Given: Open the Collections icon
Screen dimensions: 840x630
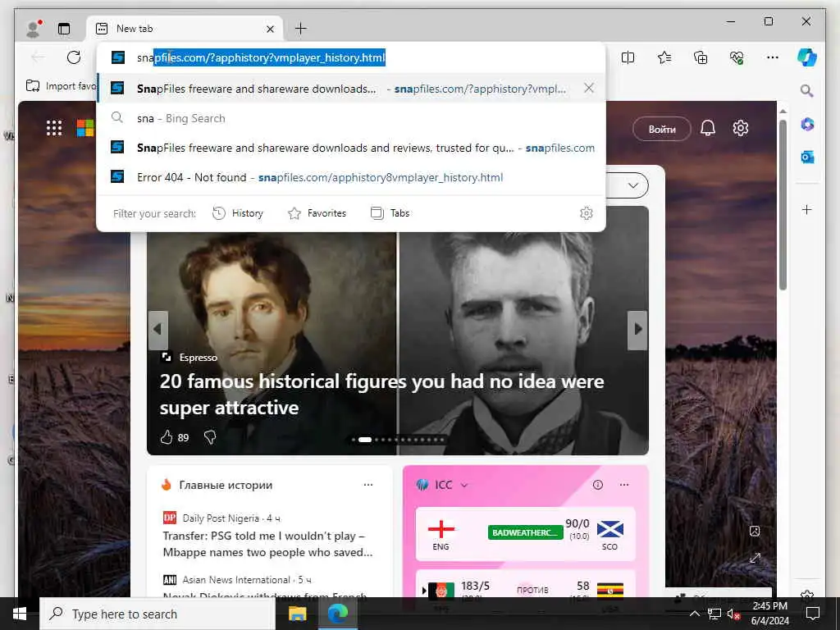Looking at the screenshot, I should pos(701,57).
